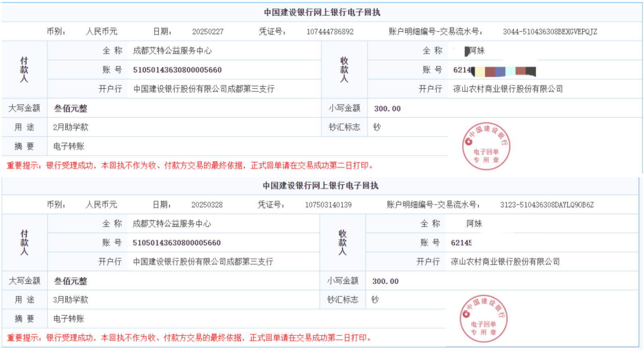Click the February receipt's red bank stamp
644x354 pixels.
coord(486,146)
